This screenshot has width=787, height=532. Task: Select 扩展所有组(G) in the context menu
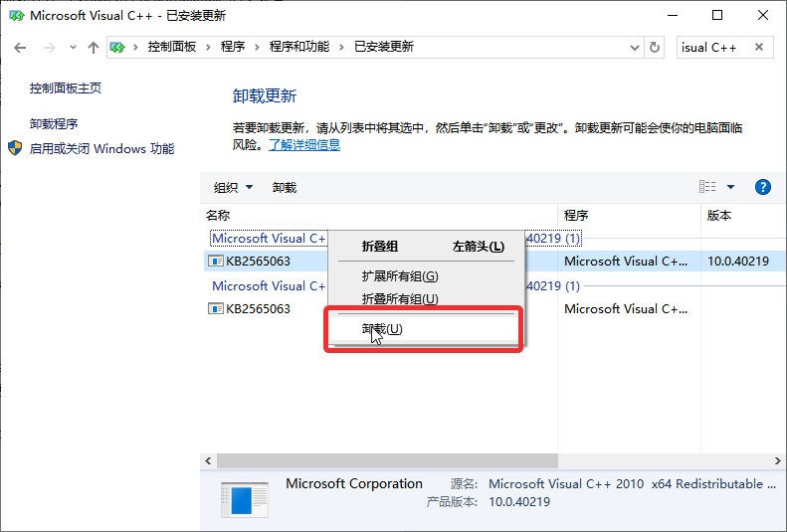point(426,276)
